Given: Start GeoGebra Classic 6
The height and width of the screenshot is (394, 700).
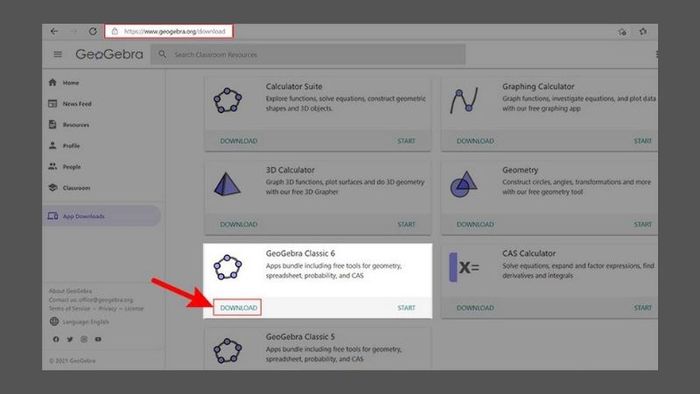Looking at the screenshot, I should pos(406,308).
